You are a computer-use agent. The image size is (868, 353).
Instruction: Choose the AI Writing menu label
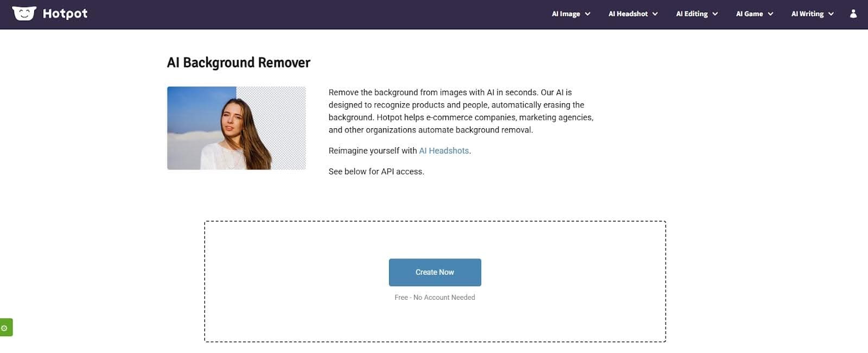pyautogui.click(x=807, y=14)
